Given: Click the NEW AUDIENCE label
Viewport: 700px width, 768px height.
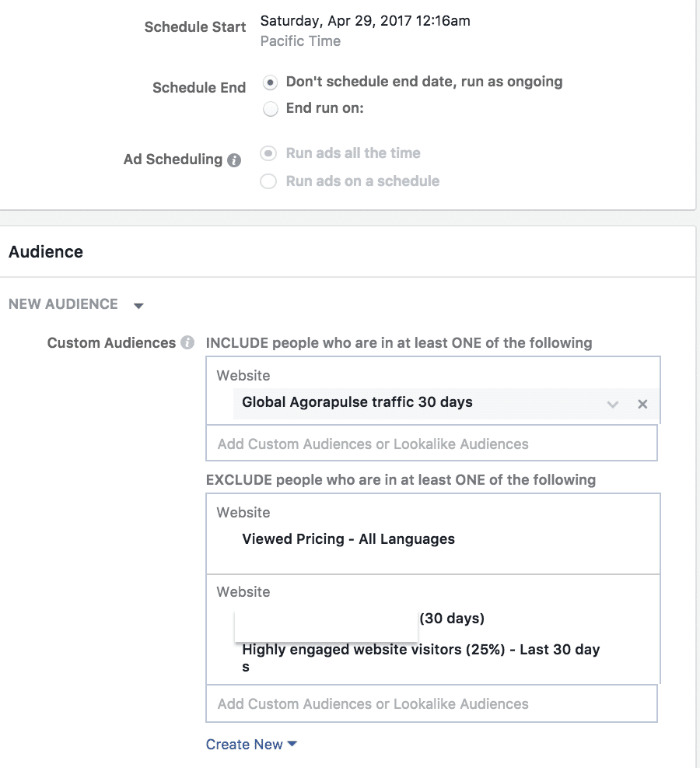Looking at the screenshot, I should point(63,304).
